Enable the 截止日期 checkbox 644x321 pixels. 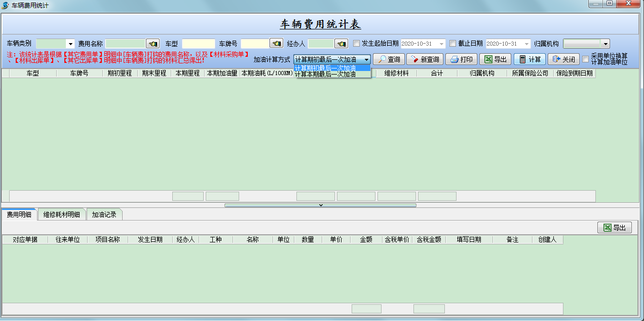452,43
